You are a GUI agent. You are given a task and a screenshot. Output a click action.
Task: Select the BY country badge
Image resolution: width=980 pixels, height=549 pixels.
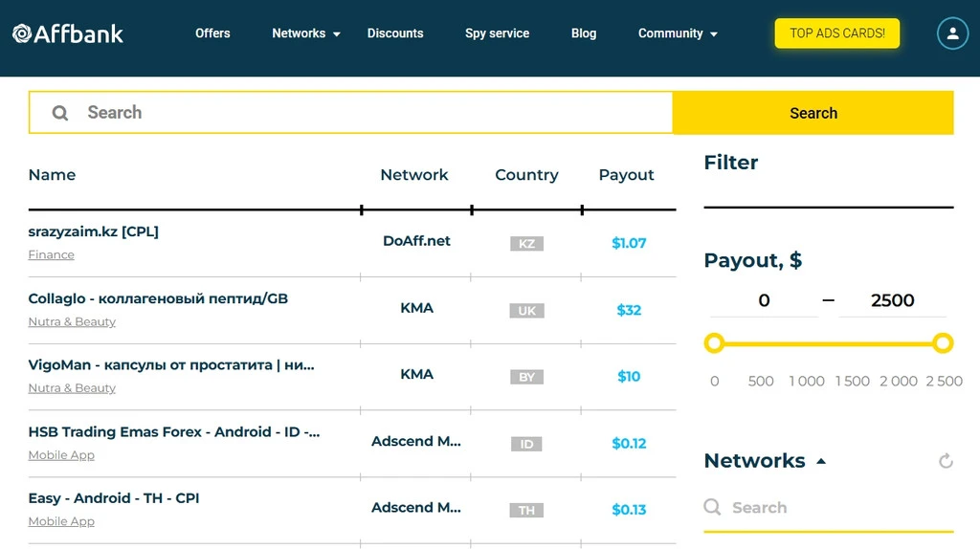tap(526, 377)
